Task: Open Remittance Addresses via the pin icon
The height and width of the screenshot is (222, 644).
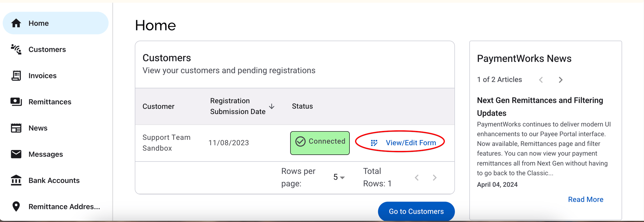Action: click(16, 206)
